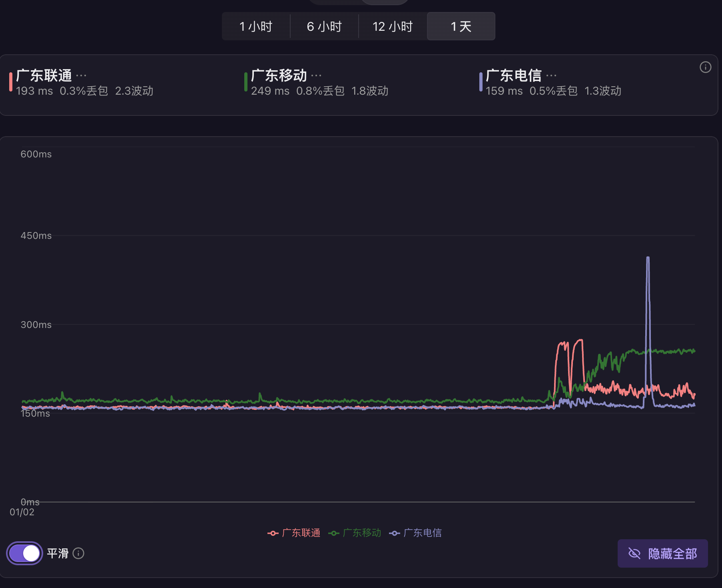Open the ellipsis menu next to 广东联通
The height and width of the screenshot is (588, 722).
[x=81, y=75]
